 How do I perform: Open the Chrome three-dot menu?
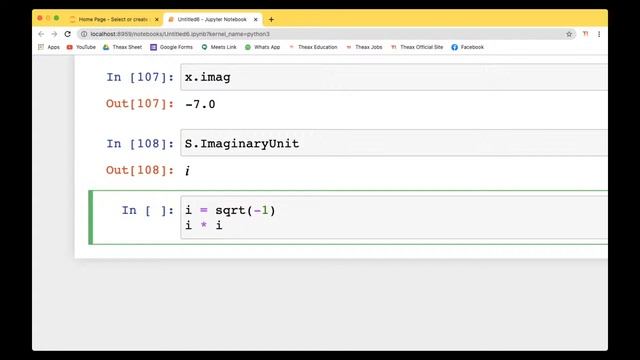(x=599, y=34)
